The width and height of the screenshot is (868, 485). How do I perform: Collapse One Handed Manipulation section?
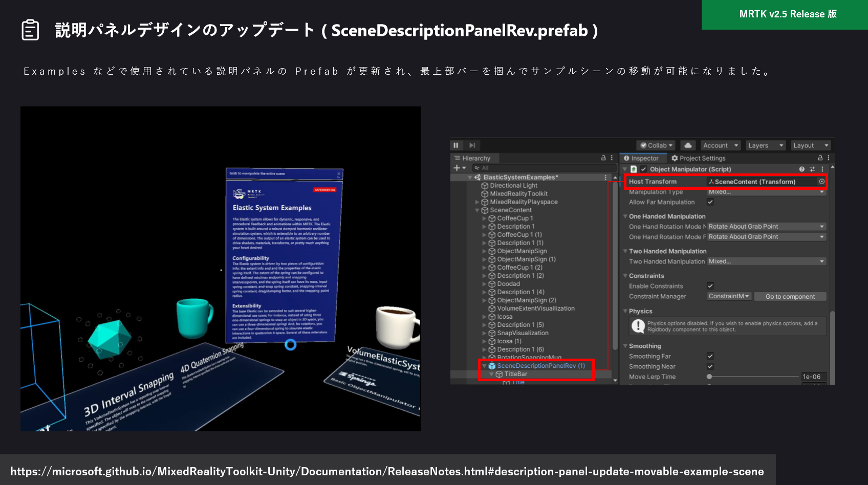625,216
